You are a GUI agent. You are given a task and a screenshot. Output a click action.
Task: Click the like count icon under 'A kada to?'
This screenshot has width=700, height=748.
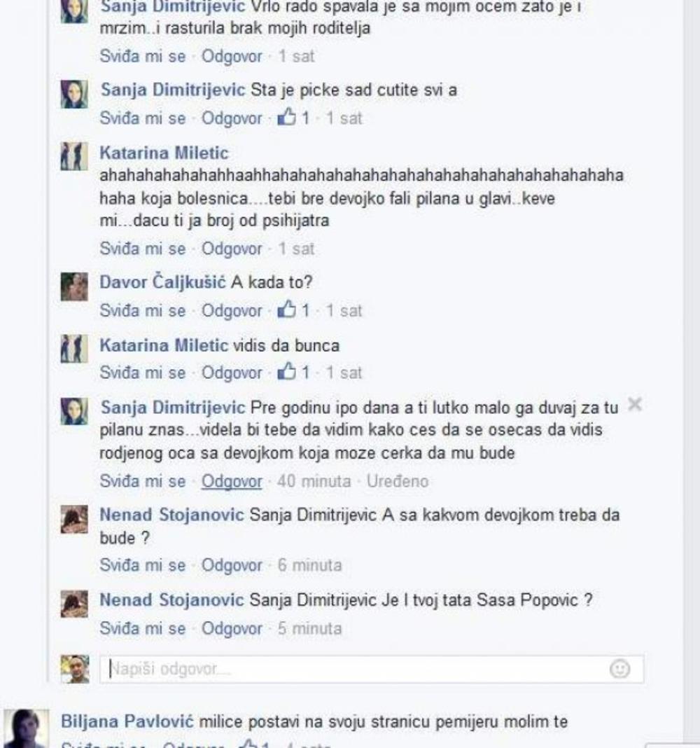click(x=286, y=310)
